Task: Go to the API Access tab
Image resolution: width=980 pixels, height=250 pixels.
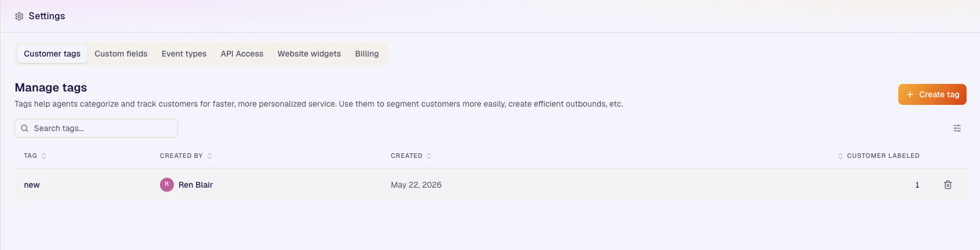Action: coord(242,54)
